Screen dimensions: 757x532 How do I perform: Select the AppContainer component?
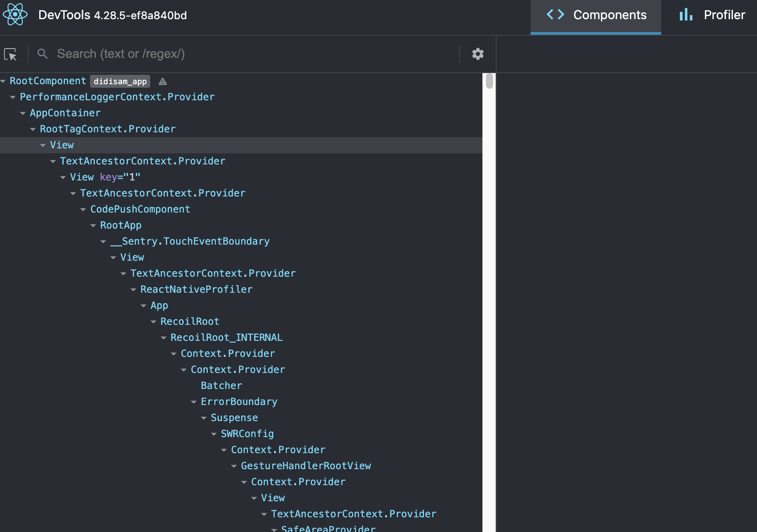click(x=65, y=113)
